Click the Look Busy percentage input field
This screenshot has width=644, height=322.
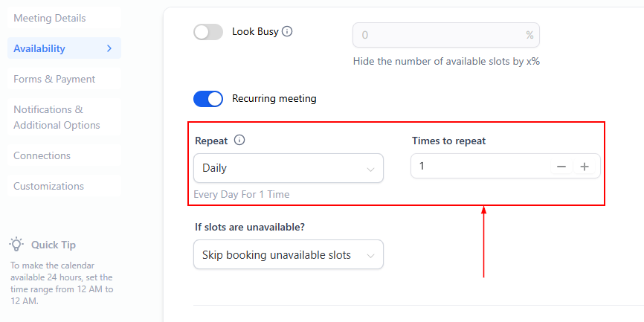[439, 35]
